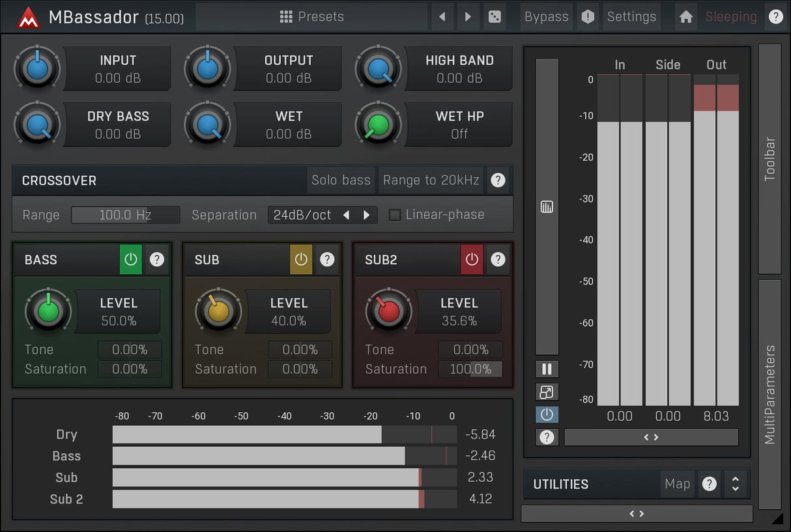Click the random preset dice icon

[495, 17]
